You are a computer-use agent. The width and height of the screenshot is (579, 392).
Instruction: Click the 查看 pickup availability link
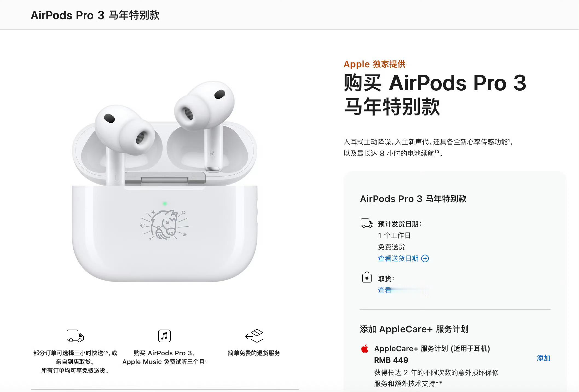tap(384, 290)
